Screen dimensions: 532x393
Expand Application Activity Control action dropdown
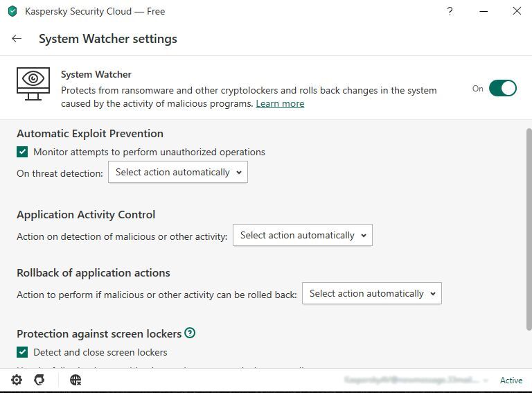click(302, 235)
